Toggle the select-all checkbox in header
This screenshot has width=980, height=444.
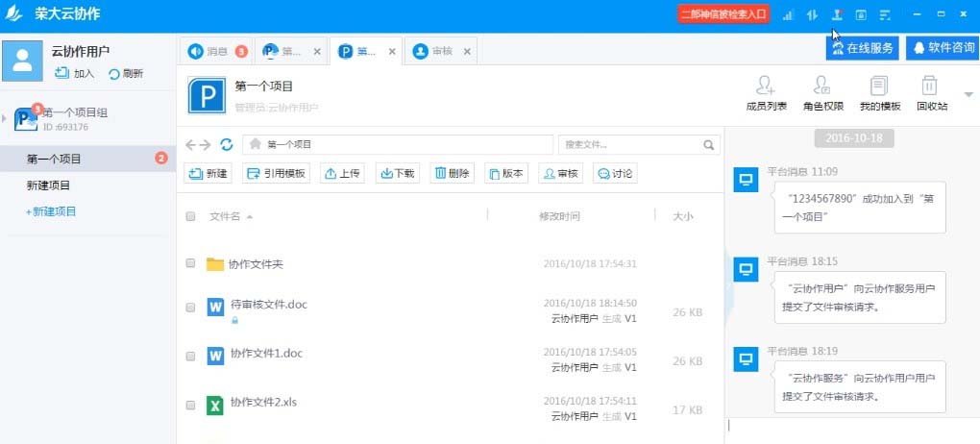pos(190,216)
